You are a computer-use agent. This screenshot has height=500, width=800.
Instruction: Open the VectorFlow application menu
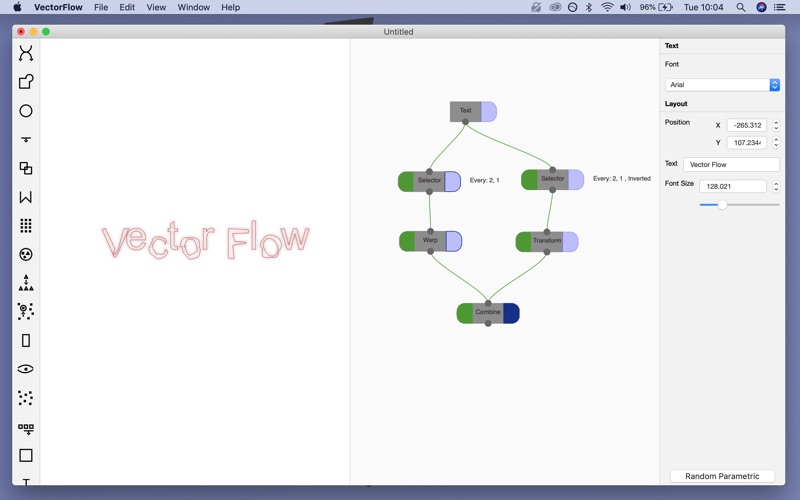pyautogui.click(x=58, y=7)
